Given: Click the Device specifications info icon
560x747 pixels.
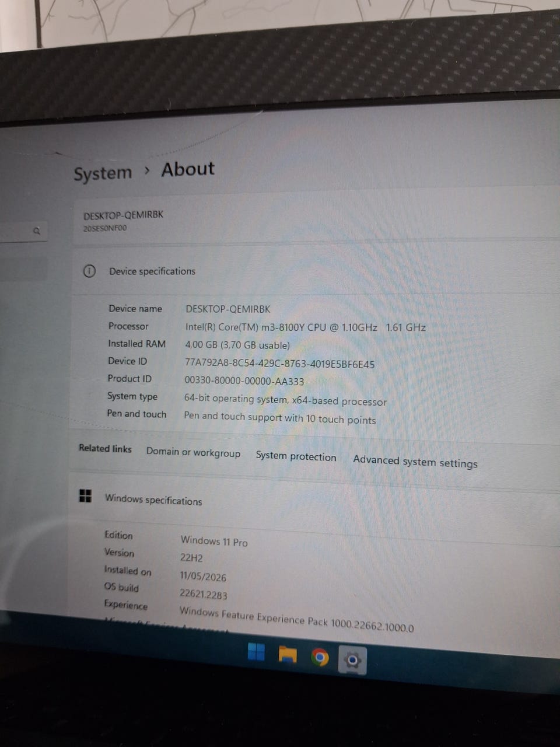Looking at the screenshot, I should tap(89, 271).
